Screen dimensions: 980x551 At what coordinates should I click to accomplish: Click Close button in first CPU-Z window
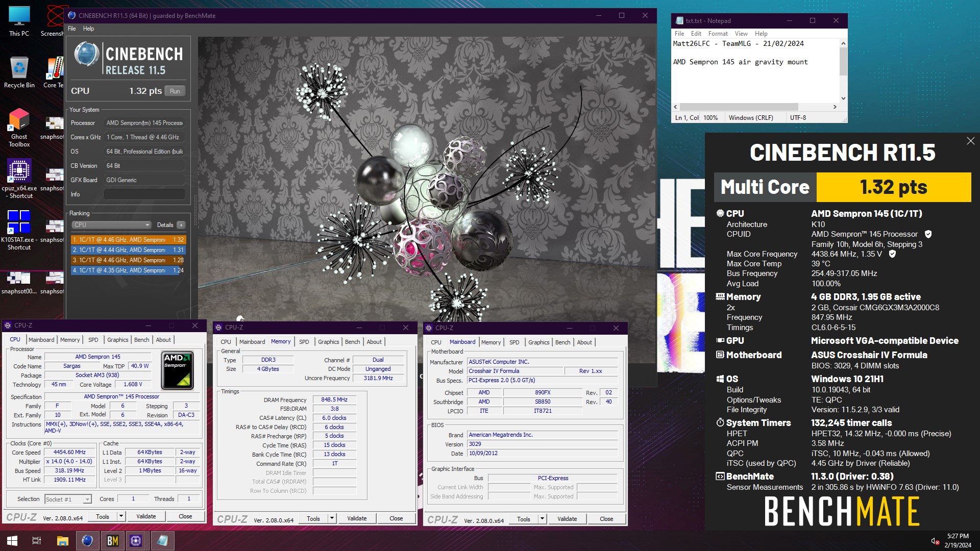[x=185, y=516]
